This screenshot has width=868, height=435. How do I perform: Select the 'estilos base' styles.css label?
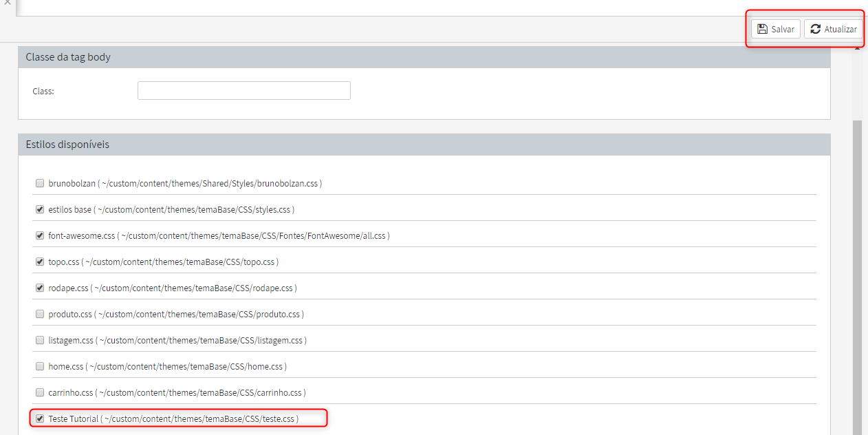coord(171,209)
